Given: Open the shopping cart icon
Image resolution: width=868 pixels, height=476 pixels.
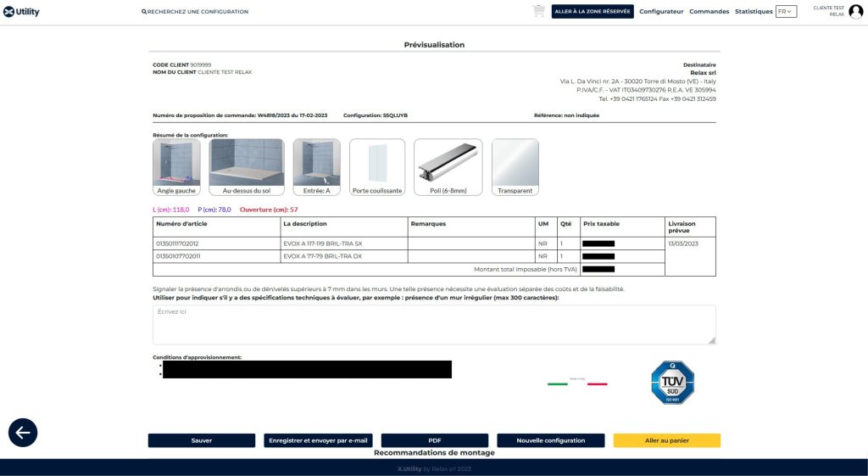Looking at the screenshot, I should pos(538,11).
